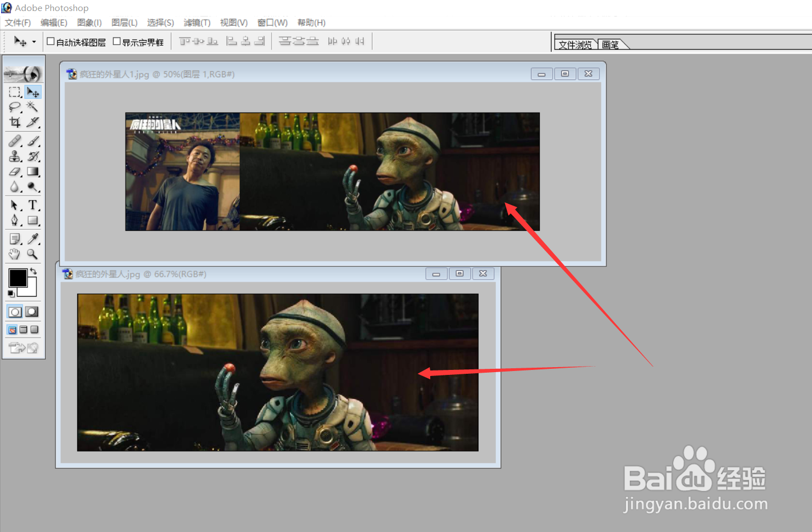The width and height of the screenshot is (812, 532).
Task: Click the white background color swatch
Action: click(x=31, y=291)
